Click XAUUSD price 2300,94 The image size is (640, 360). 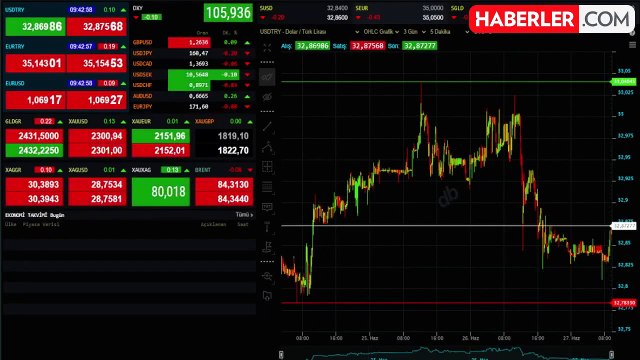98,136
